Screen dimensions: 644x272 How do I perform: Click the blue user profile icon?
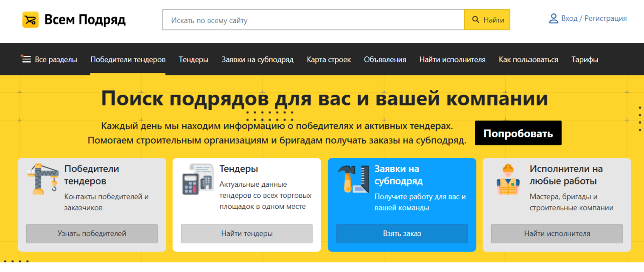[x=553, y=18]
